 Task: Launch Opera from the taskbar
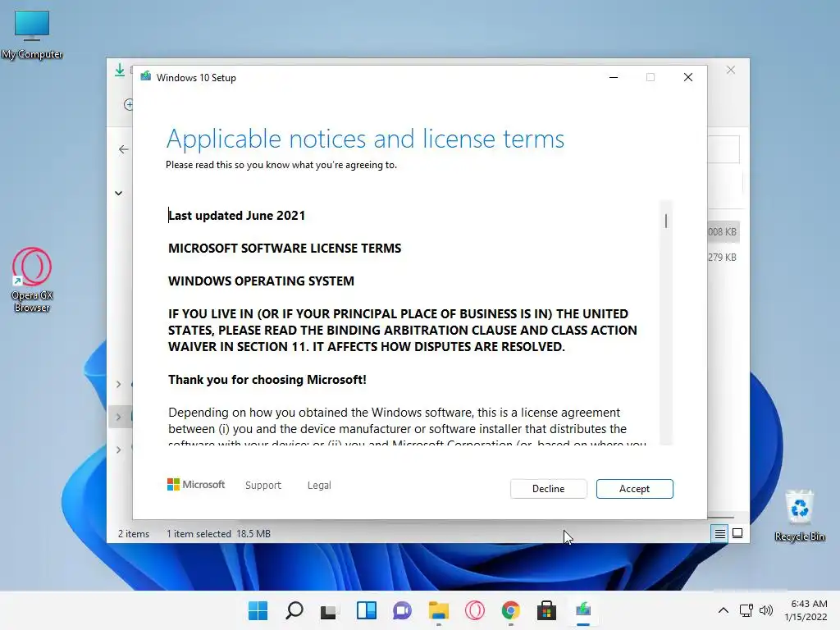point(475,610)
